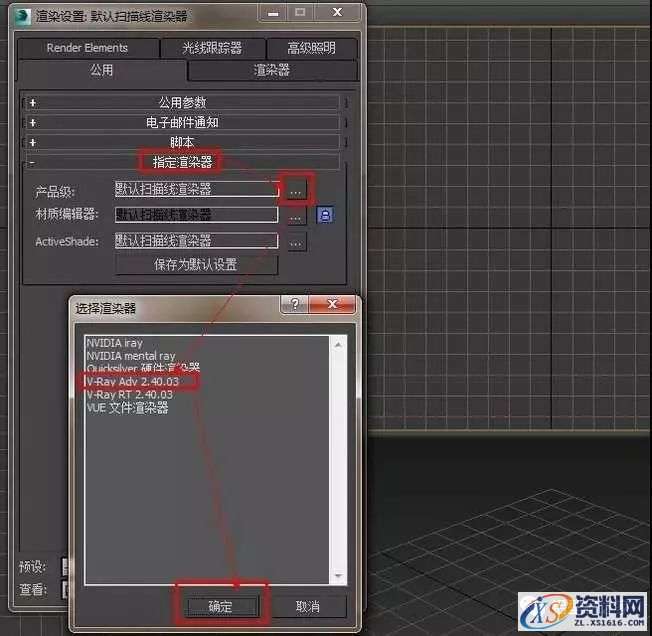The image size is (652, 636).
Task: Click the 3ds Max icon in title bar
Action: pos(22,17)
